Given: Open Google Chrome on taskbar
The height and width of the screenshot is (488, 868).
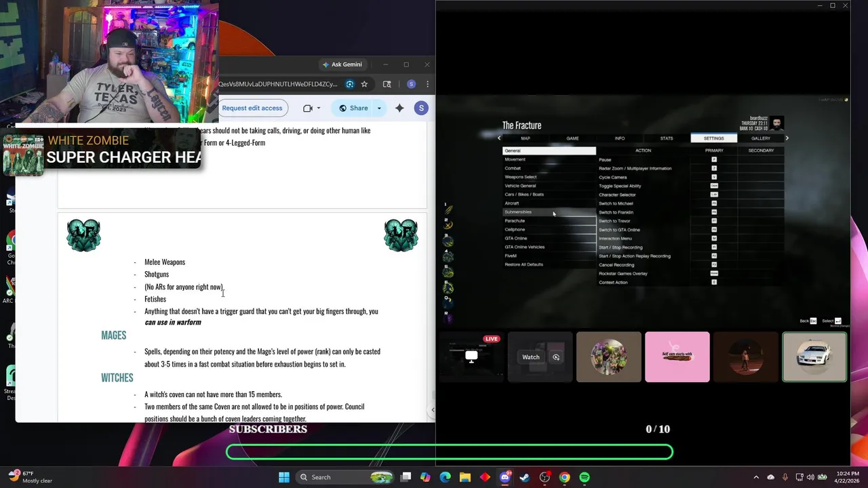Looking at the screenshot, I should click(x=564, y=477).
